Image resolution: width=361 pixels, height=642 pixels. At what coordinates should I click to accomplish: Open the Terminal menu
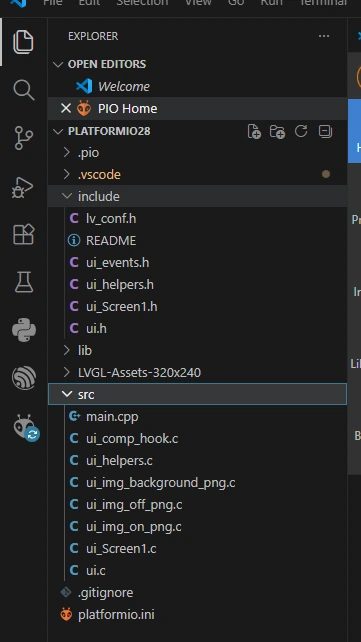coord(323,2)
